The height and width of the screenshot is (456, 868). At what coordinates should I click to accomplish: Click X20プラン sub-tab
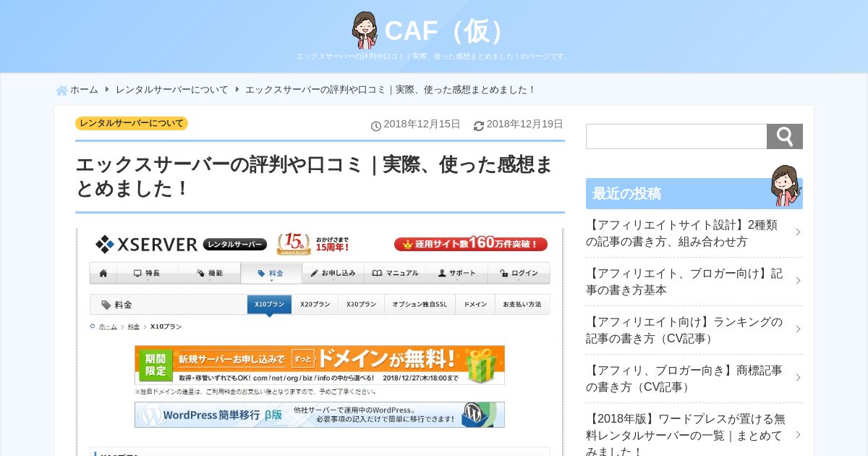[315, 305]
